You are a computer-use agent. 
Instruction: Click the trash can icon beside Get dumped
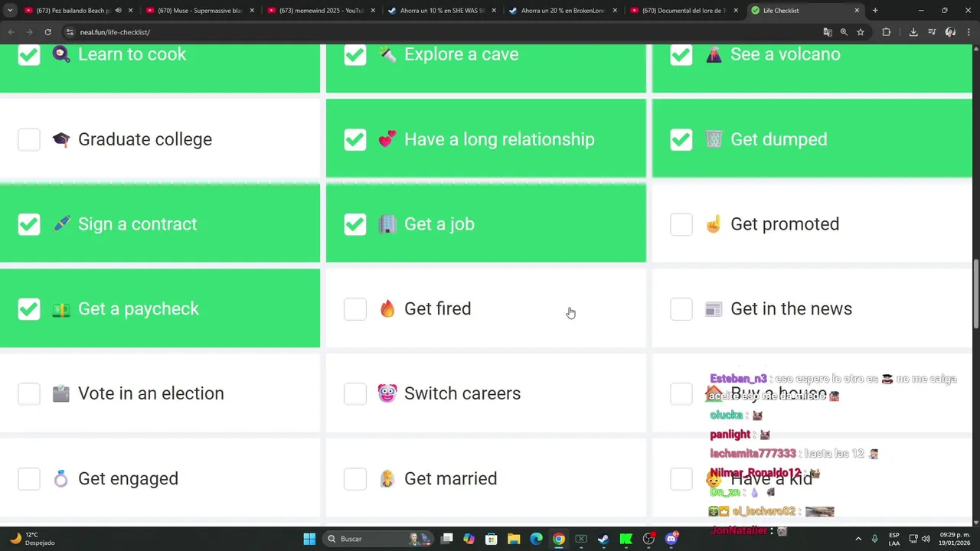click(x=714, y=139)
